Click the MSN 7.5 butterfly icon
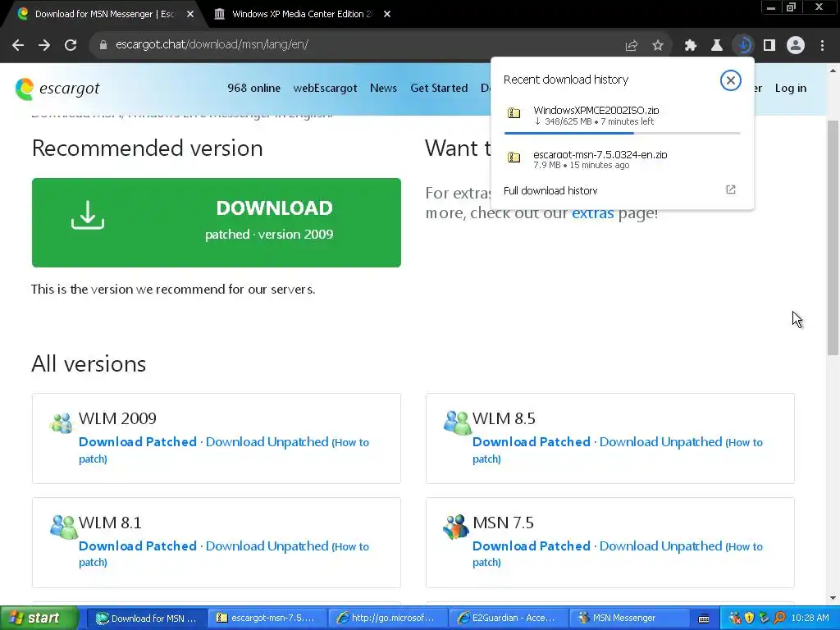Screen dimensions: 840x630 tap(456, 527)
